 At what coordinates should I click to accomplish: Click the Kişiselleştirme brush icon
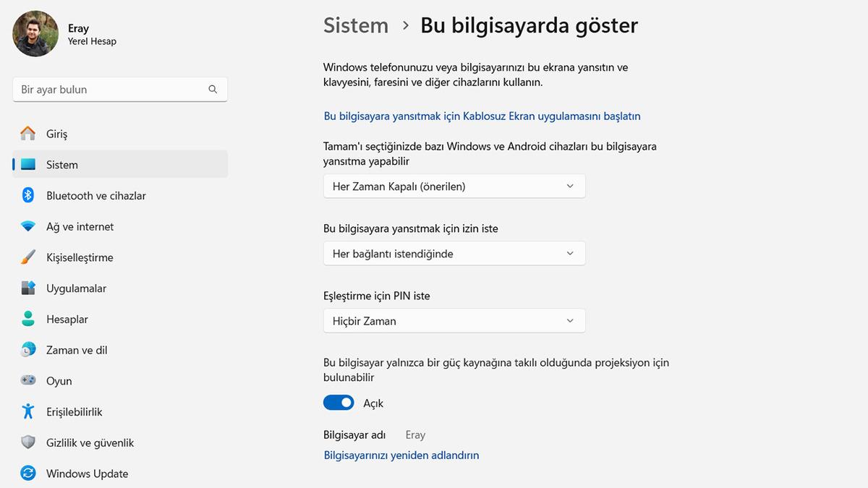27,257
